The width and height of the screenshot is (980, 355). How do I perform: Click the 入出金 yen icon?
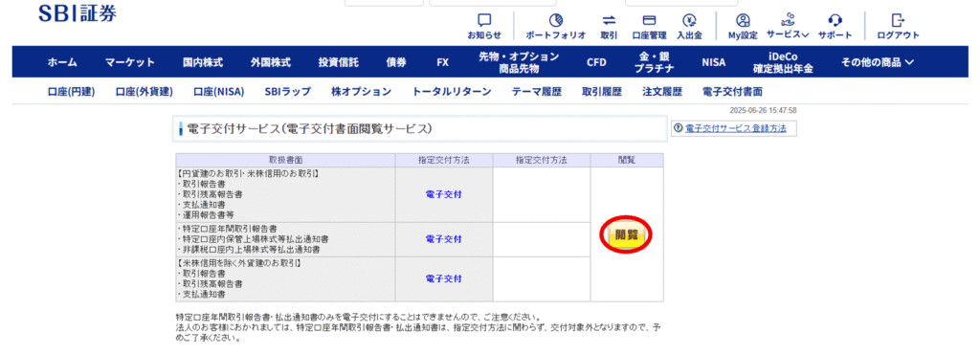(x=689, y=20)
